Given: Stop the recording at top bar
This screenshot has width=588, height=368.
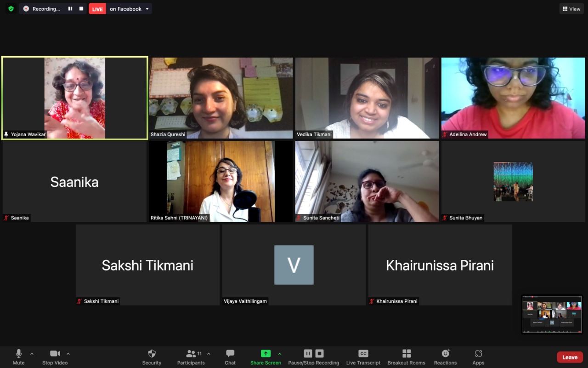Looking at the screenshot, I should [81, 9].
